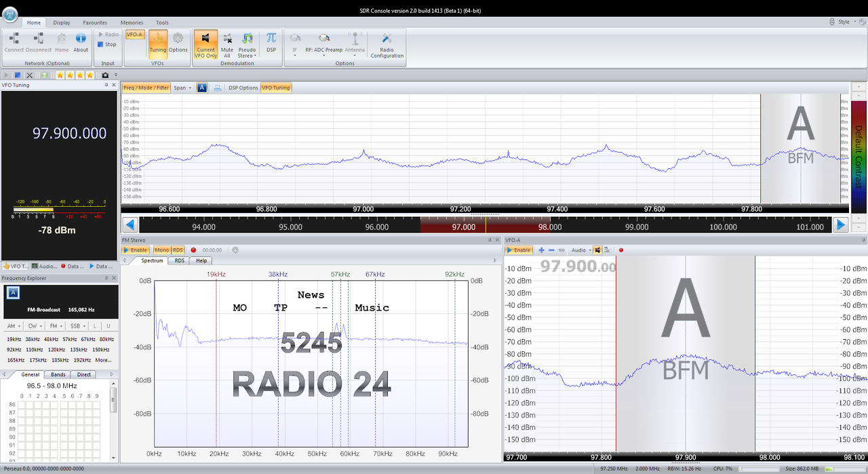Image resolution: width=868 pixels, height=474 pixels.
Task: Click the printer icon in spectrum toolbar
Action: click(218, 87)
